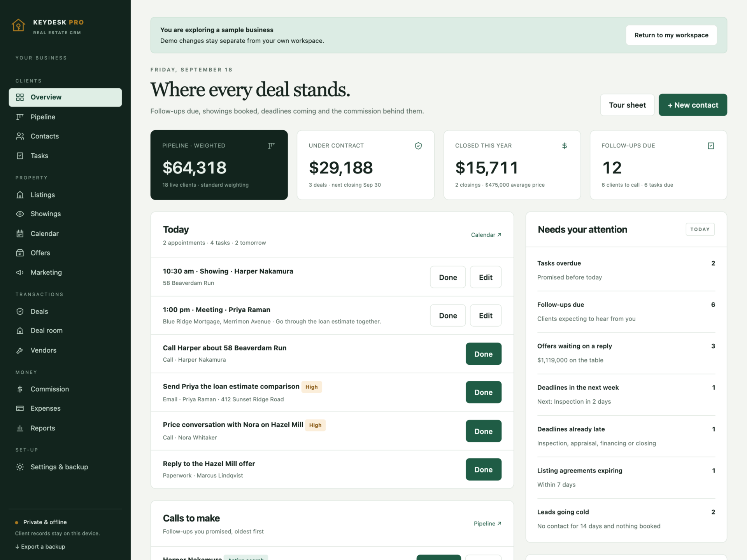Mark Reply to Hazel Mill offer done
Image resolution: width=747 pixels, height=560 pixels.
pos(483,469)
